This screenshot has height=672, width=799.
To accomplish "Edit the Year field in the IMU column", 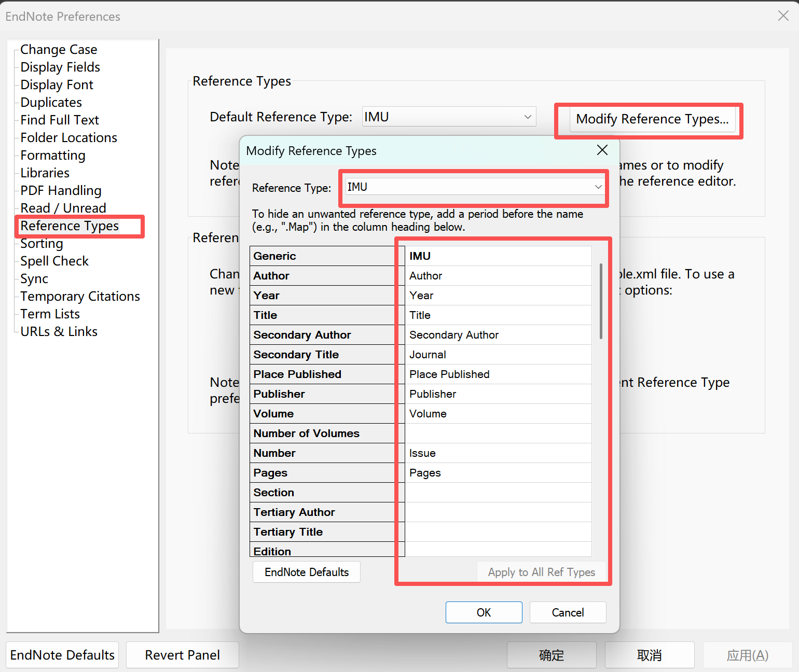I will click(498, 295).
